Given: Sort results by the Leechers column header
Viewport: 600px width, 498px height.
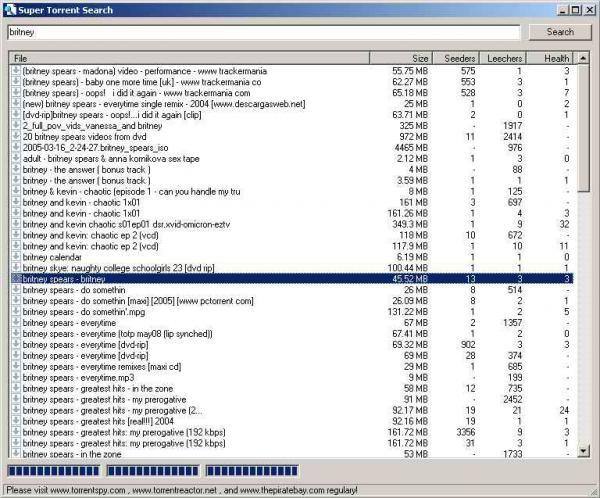Looking at the screenshot, I should click(503, 58).
